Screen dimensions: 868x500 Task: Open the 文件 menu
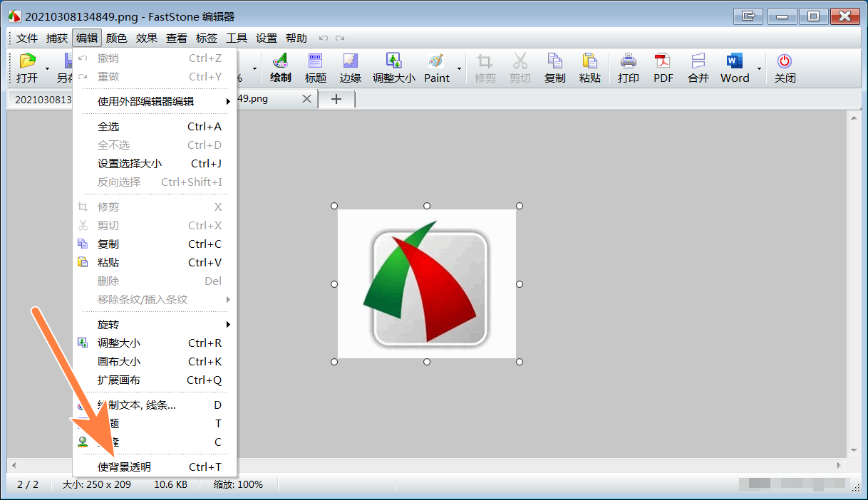(x=27, y=38)
